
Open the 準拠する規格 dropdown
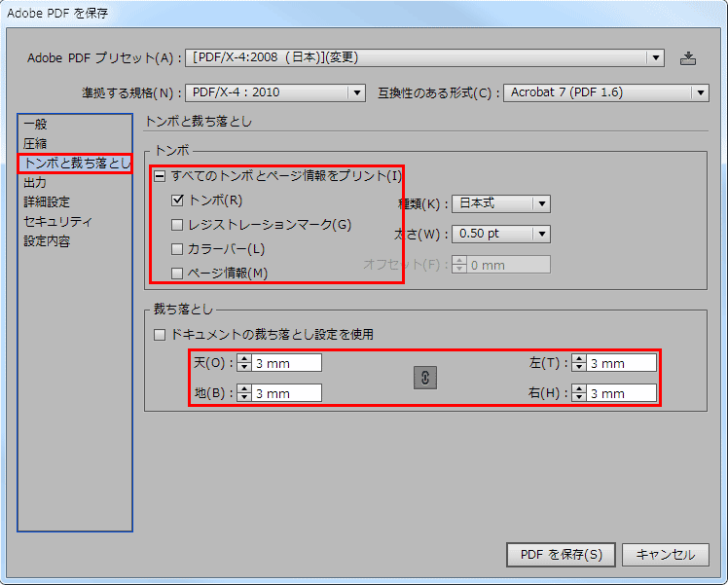coord(275,92)
